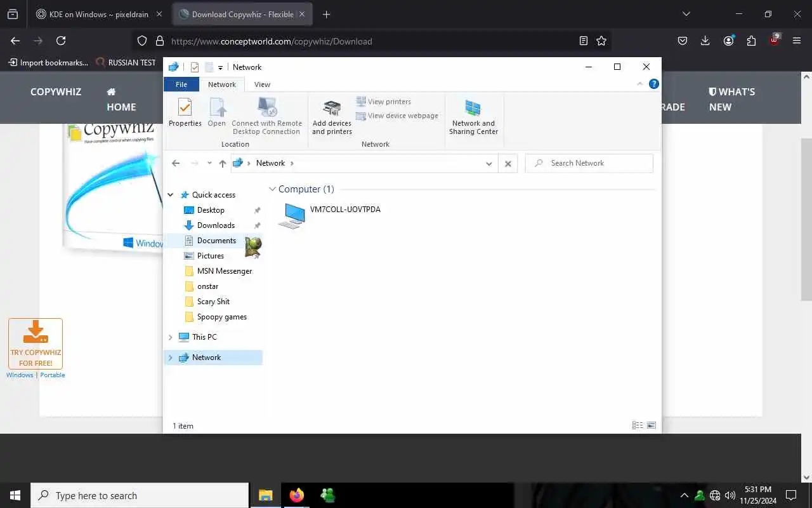Image resolution: width=812 pixels, height=508 pixels.
Task: Click Import bookmarks in toolbar
Action: (x=48, y=62)
